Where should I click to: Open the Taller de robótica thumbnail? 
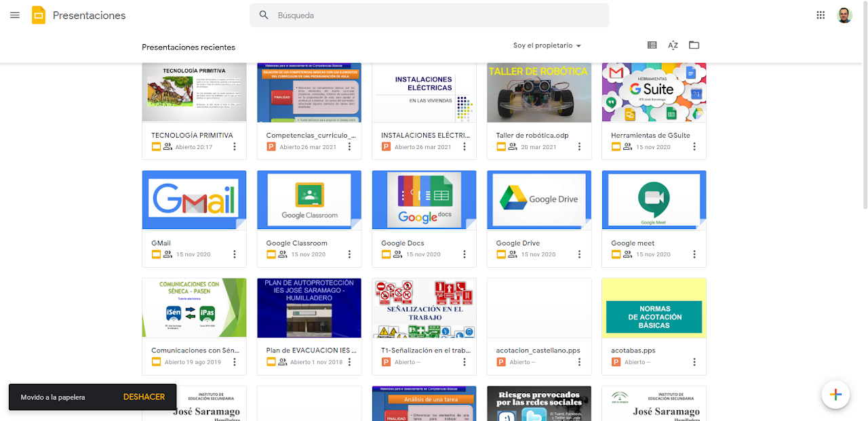[x=539, y=93]
